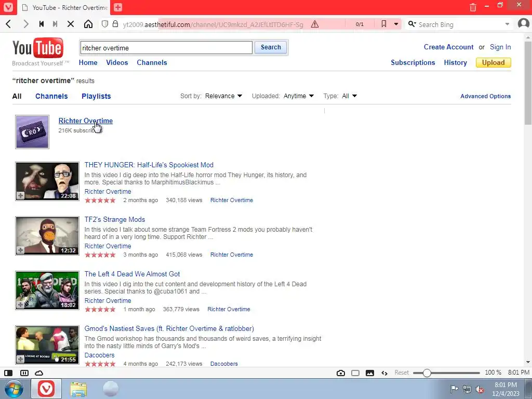This screenshot has width=532, height=399.
Task: Open Windows Explorer from taskbar
Action: (79, 389)
